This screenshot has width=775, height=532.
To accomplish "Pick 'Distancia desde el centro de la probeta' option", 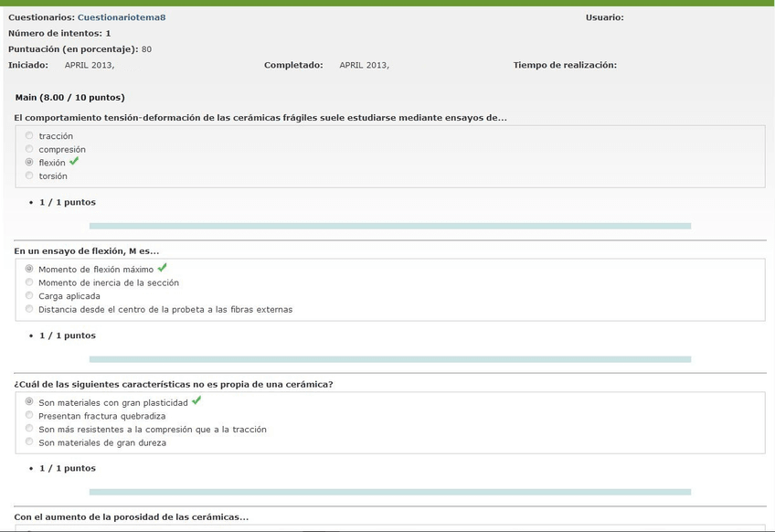I will coord(29,309).
